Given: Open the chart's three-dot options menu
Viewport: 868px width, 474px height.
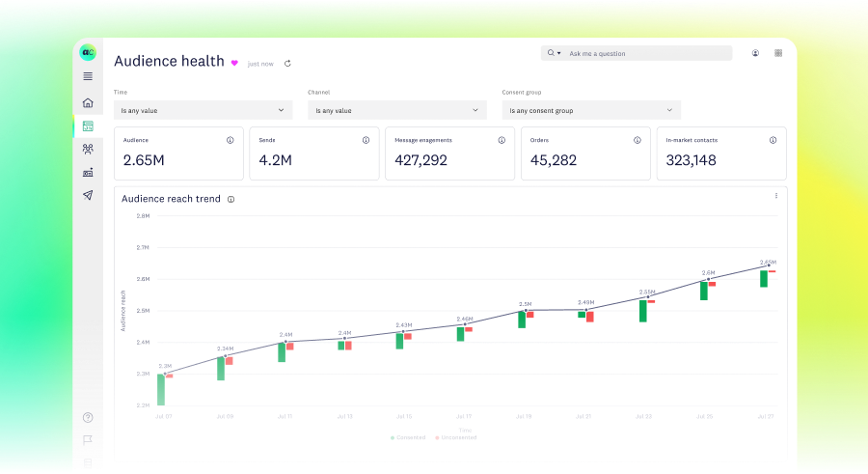Looking at the screenshot, I should pyautogui.click(x=776, y=196).
